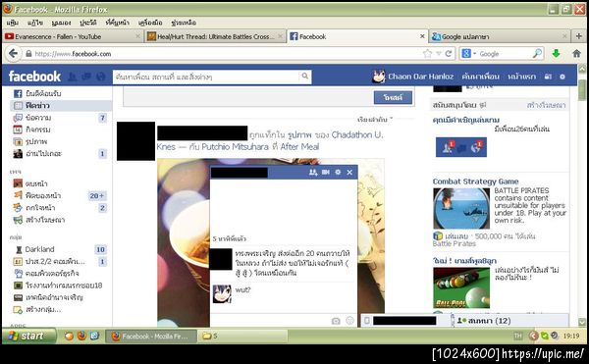
Task: Open Combat Strategy Game ad link
Action: 475,182
